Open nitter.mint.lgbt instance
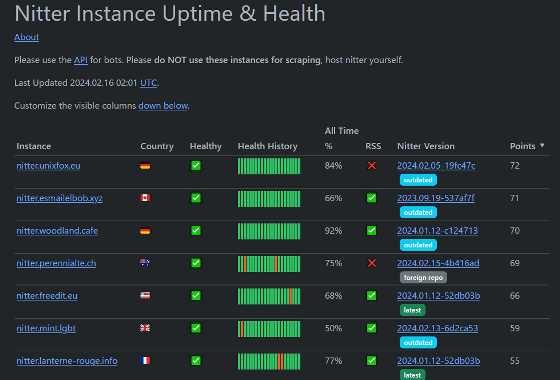The height and width of the screenshot is (380, 560). tap(46, 328)
